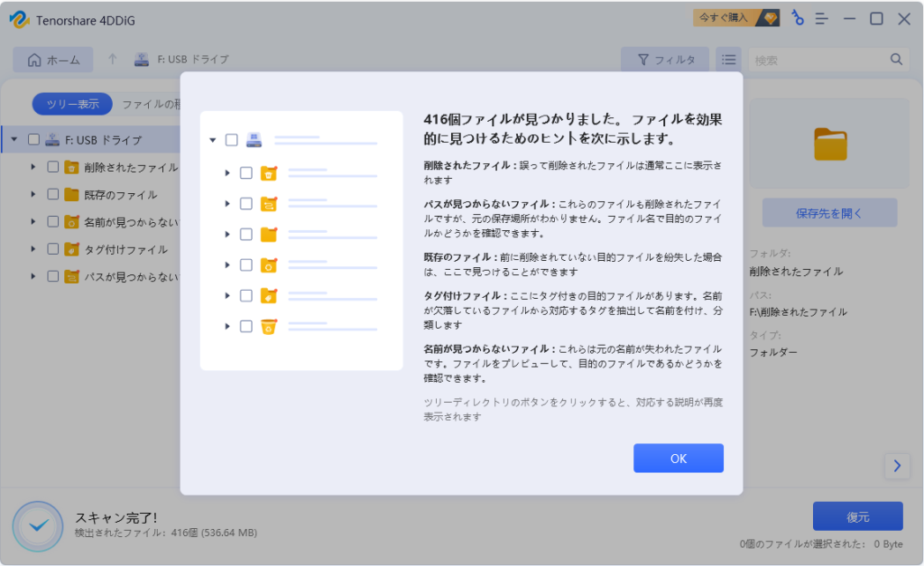Click the 名前が見つからない folder icon in tree
924x566 pixels.
(x=71, y=222)
